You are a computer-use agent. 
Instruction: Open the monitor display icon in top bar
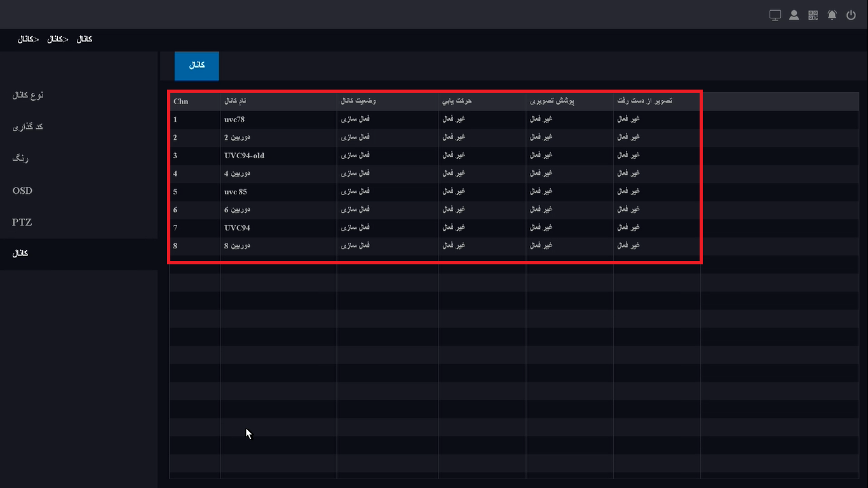(775, 15)
